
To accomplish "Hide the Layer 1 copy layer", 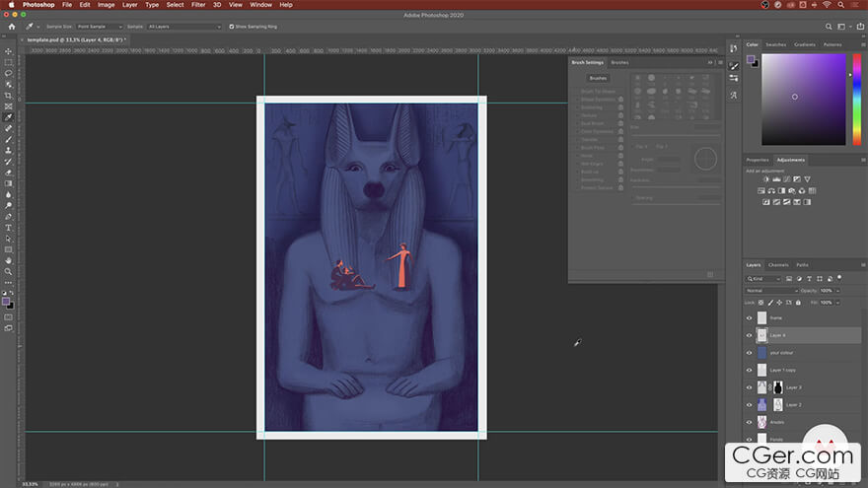I will [x=750, y=370].
